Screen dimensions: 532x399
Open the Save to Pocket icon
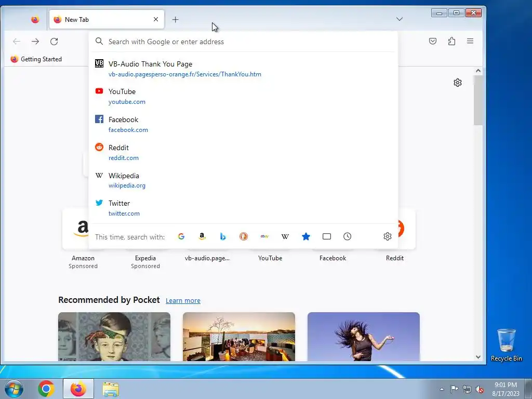coord(433,41)
